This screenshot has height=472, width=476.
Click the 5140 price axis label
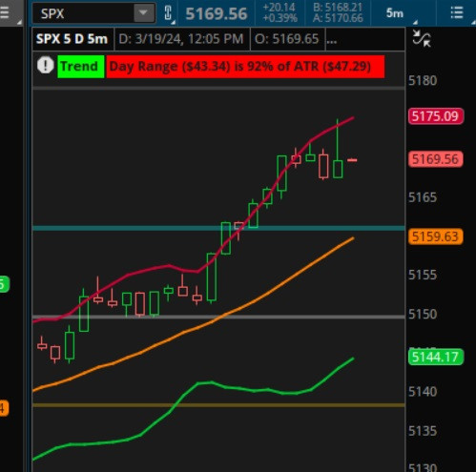pyautogui.click(x=423, y=391)
